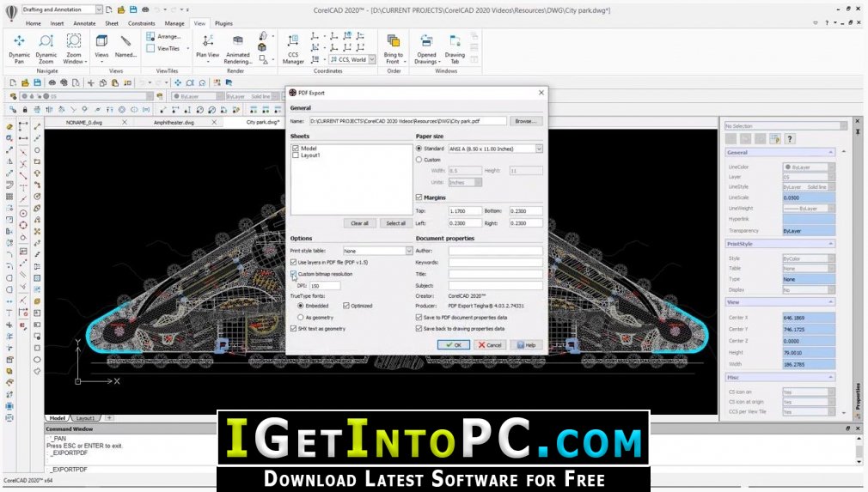Toggle Custom bitmap resolution checkbox
Viewport: 868px width, 492px height.
point(293,274)
